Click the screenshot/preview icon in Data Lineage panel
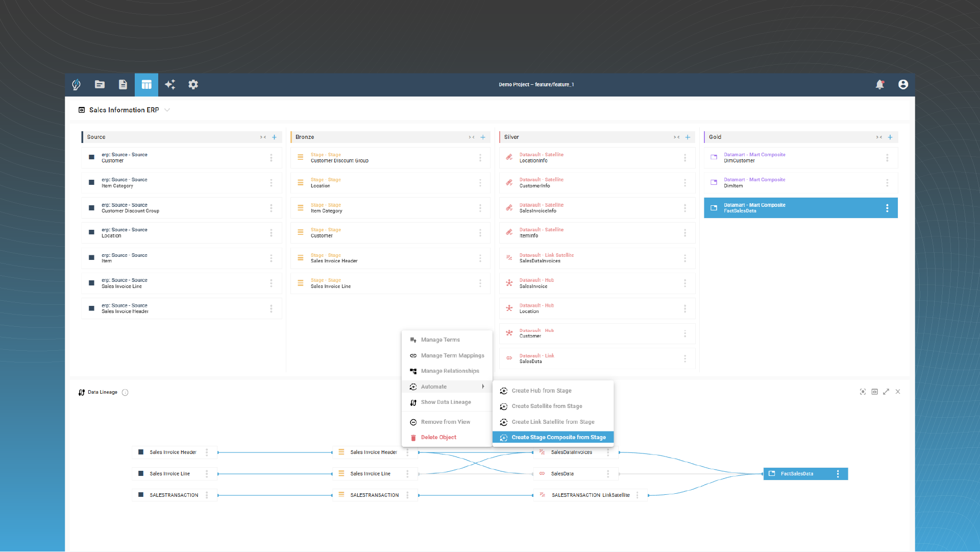The width and height of the screenshot is (980, 552). (874, 392)
